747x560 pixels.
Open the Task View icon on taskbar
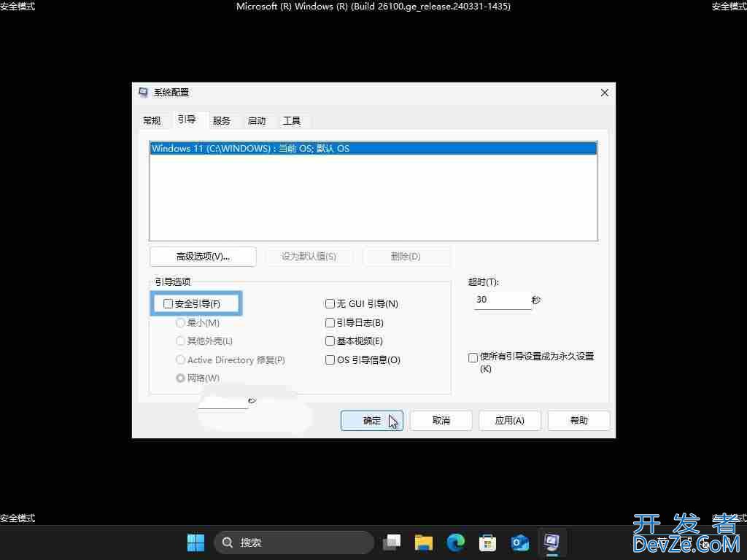click(x=392, y=542)
